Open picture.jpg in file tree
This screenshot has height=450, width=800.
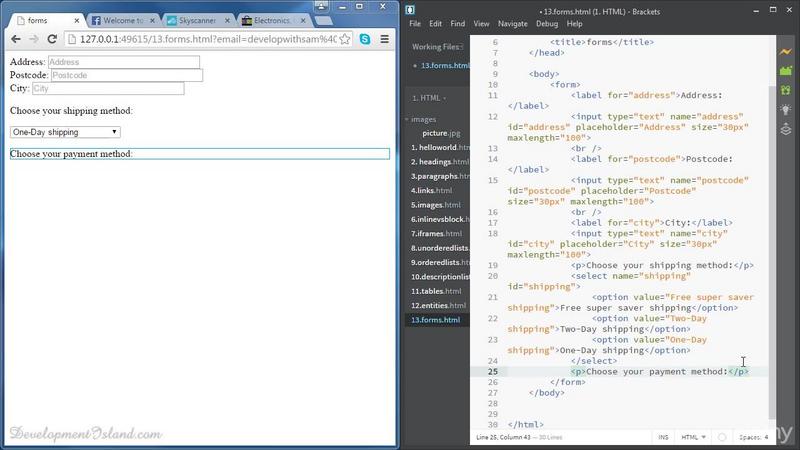click(441, 133)
